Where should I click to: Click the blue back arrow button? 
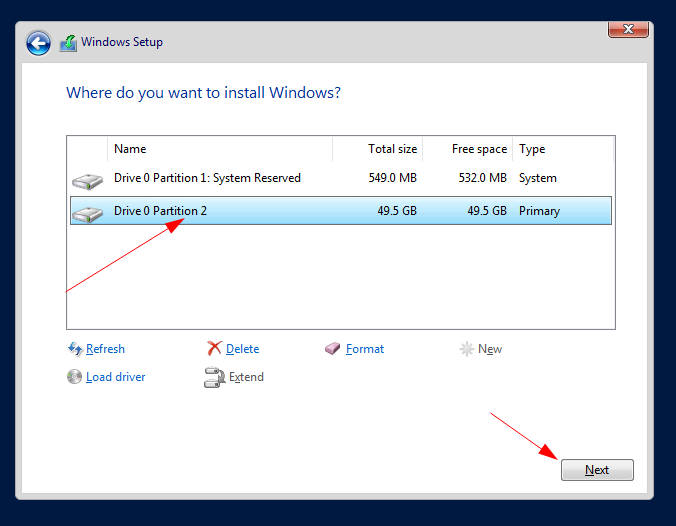click(x=38, y=43)
